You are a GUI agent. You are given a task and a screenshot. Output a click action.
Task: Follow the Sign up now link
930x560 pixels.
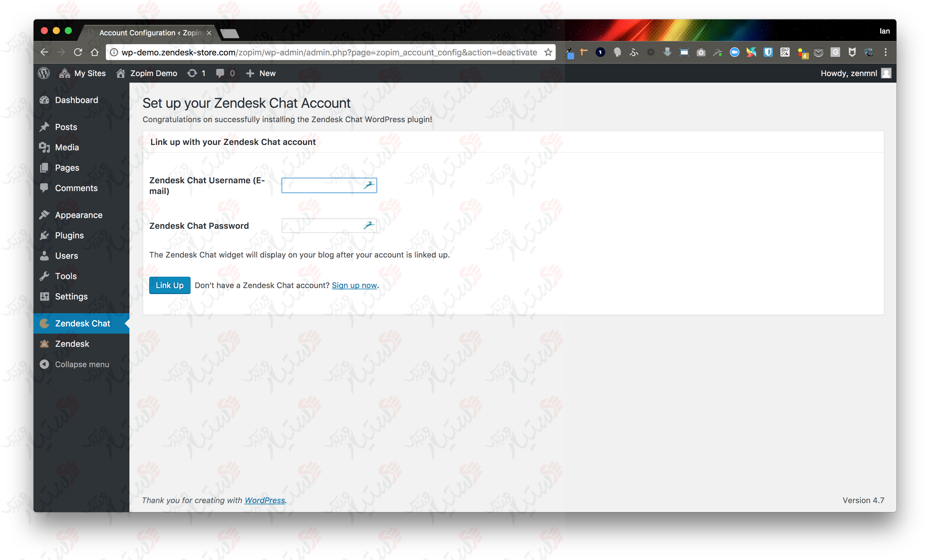point(354,285)
